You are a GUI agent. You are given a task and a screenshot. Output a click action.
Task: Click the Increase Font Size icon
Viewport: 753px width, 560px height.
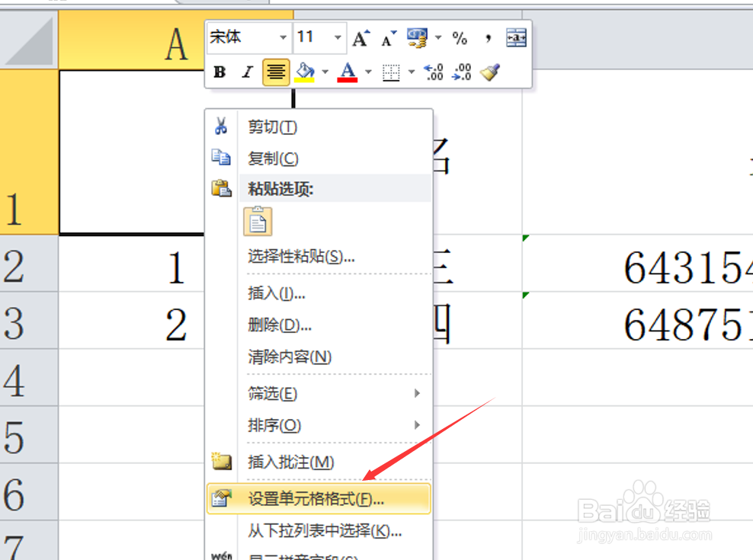coord(360,37)
